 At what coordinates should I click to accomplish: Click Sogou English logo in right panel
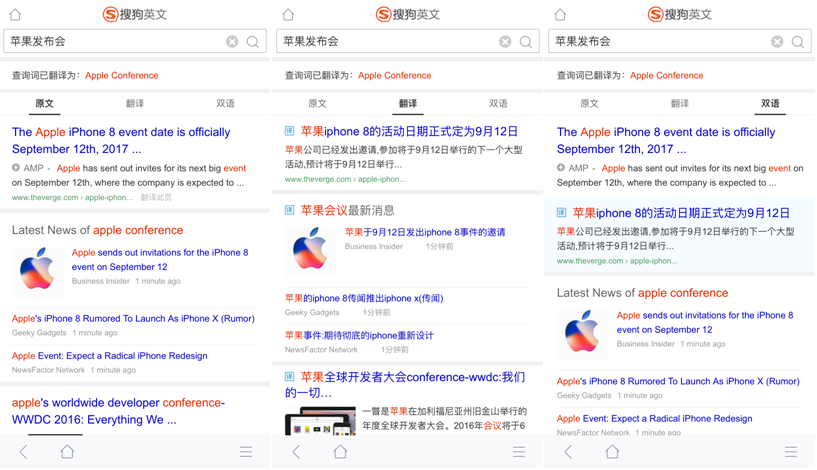pyautogui.click(x=680, y=14)
